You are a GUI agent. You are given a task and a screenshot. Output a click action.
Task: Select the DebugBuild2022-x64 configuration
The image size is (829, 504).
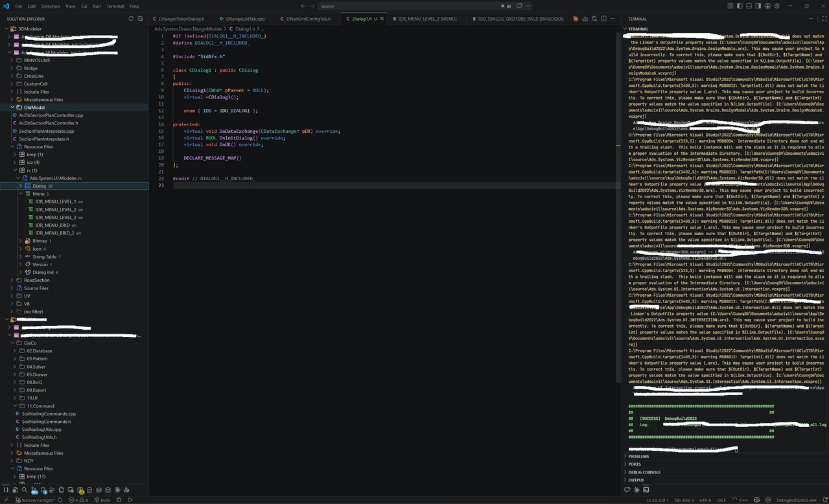797,500
